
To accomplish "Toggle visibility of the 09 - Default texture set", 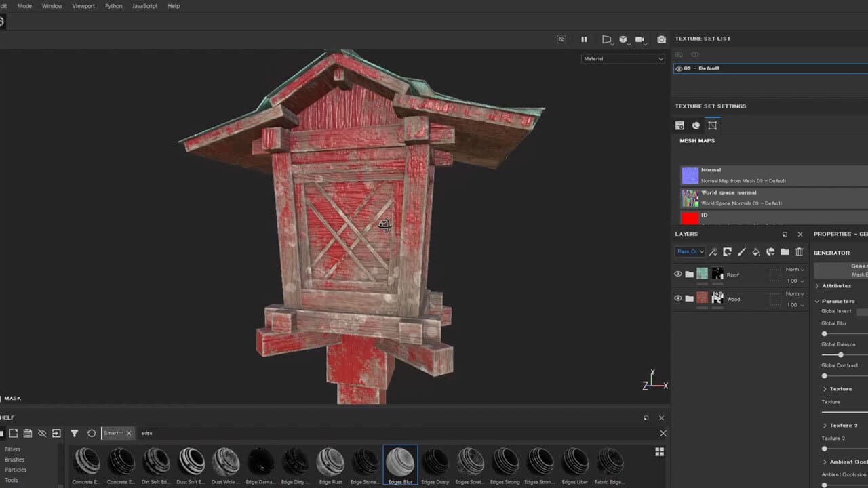I will click(679, 68).
